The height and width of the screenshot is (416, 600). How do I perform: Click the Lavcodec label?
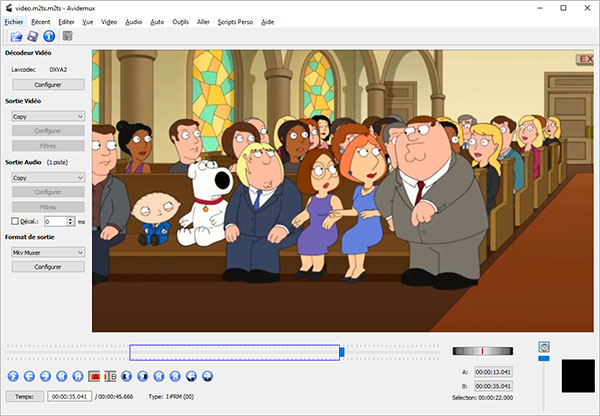[23, 70]
